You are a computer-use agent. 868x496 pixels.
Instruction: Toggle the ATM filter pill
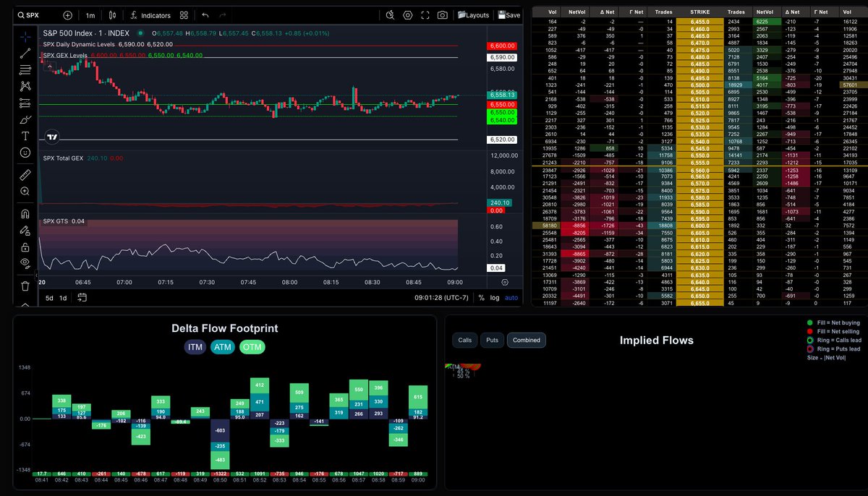click(x=223, y=347)
